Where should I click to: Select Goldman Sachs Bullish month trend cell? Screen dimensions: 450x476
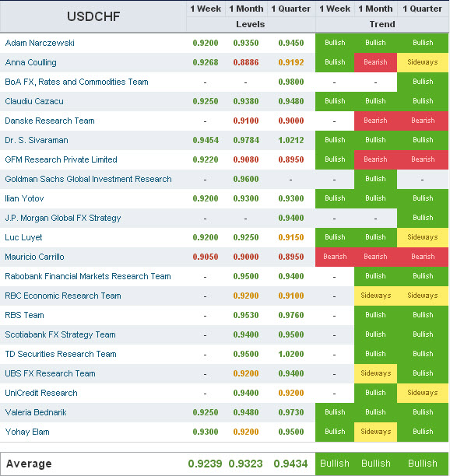pos(375,179)
